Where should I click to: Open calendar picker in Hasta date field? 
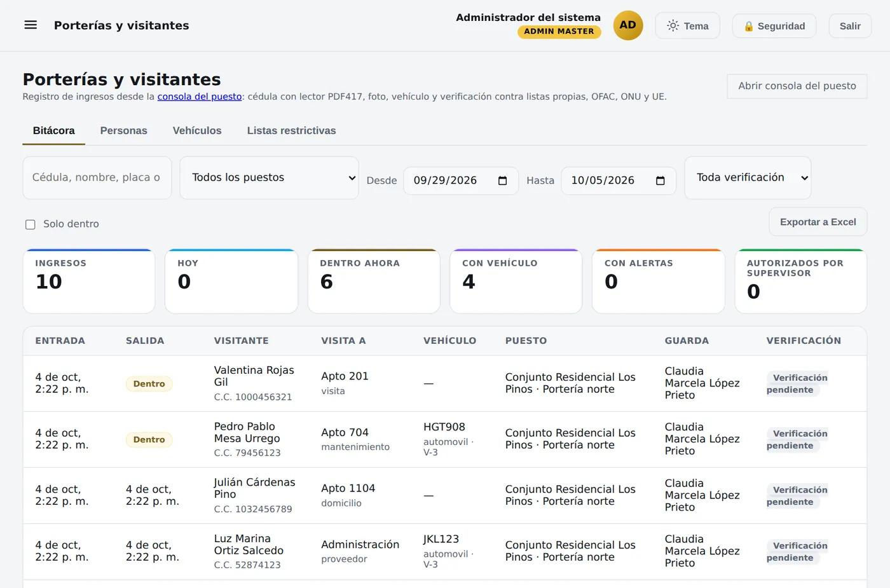(660, 181)
